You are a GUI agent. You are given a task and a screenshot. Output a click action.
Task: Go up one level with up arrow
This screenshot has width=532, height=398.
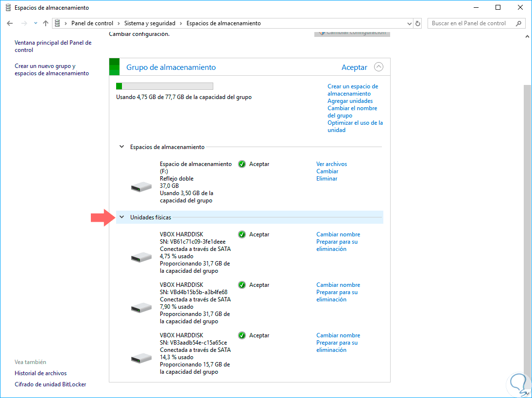point(46,23)
